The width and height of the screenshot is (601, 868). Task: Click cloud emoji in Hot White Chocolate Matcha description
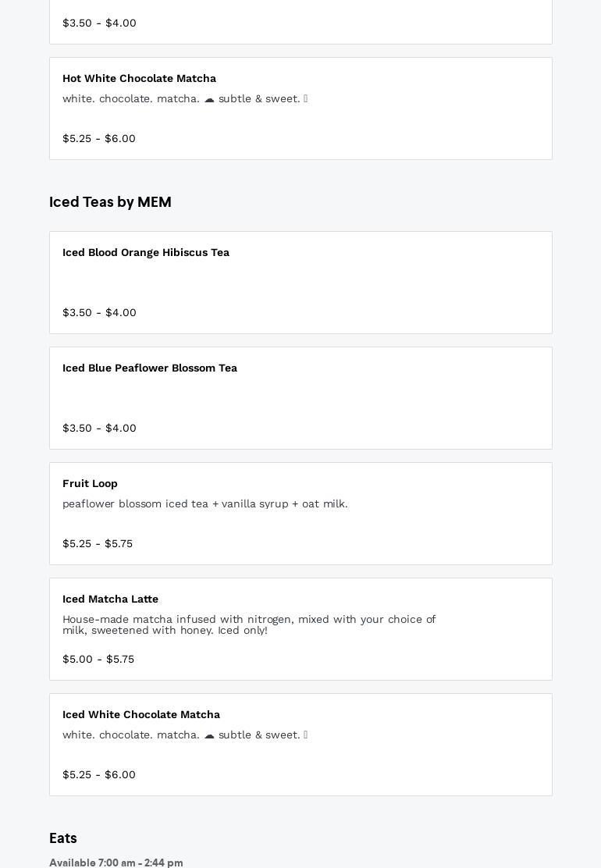tap(209, 99)
